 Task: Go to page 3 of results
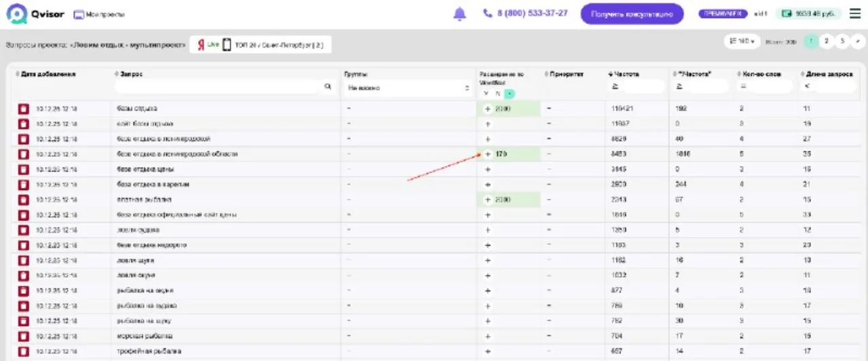(842, 41)
